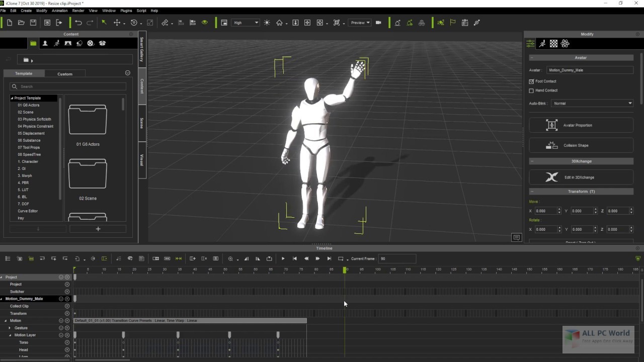Click the plus add button under the Content list
Screen dimensions: 644x362
[x=98, y=229]
